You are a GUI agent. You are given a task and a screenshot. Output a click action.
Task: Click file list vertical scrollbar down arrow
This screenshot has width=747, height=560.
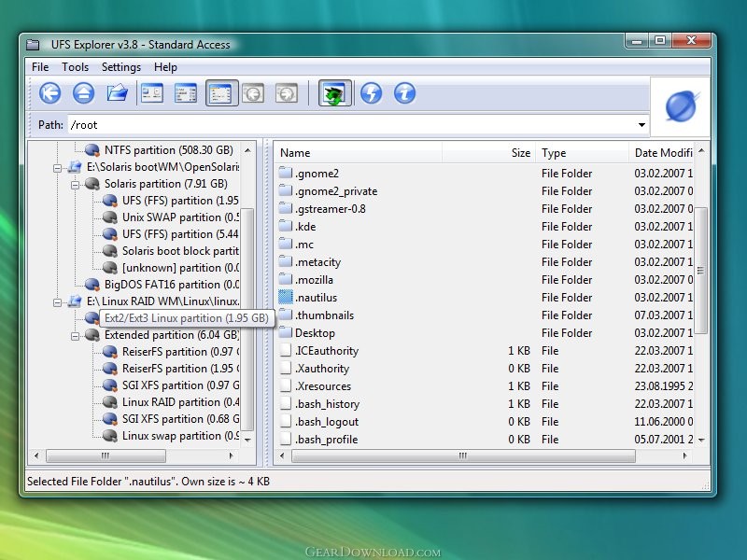click(x=701, y=440)
